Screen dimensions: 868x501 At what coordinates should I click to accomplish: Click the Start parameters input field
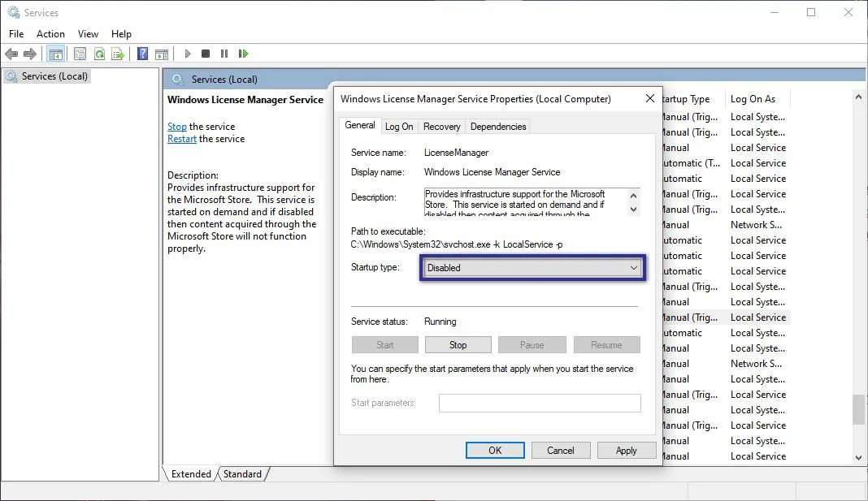tap(538, 403)
